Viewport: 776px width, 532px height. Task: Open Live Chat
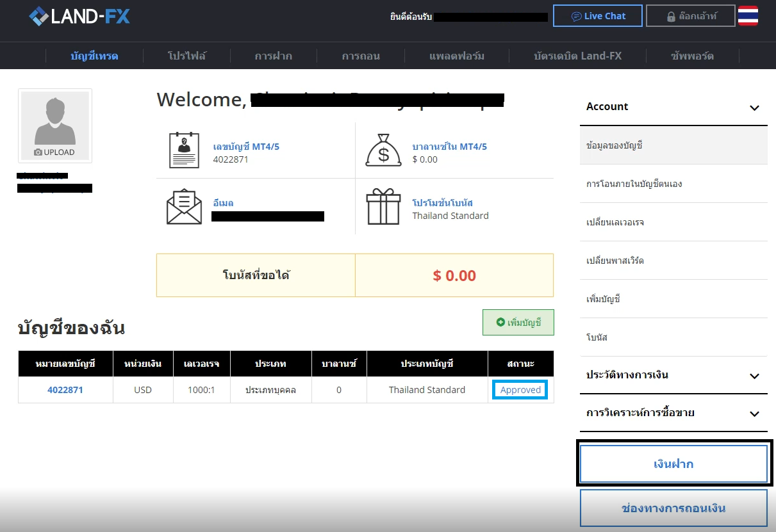[x=598, y=16]
